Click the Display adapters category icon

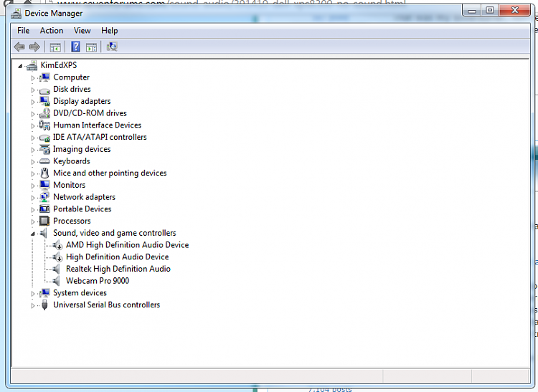44,101
